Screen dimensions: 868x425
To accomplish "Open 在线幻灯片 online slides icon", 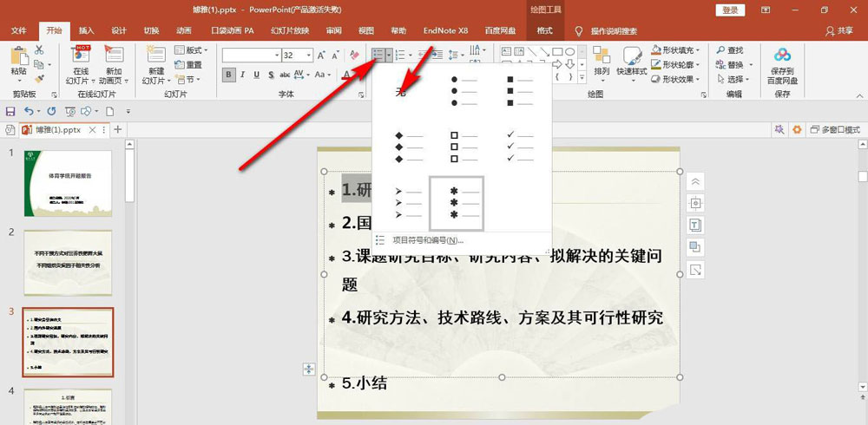I will 81,55.
